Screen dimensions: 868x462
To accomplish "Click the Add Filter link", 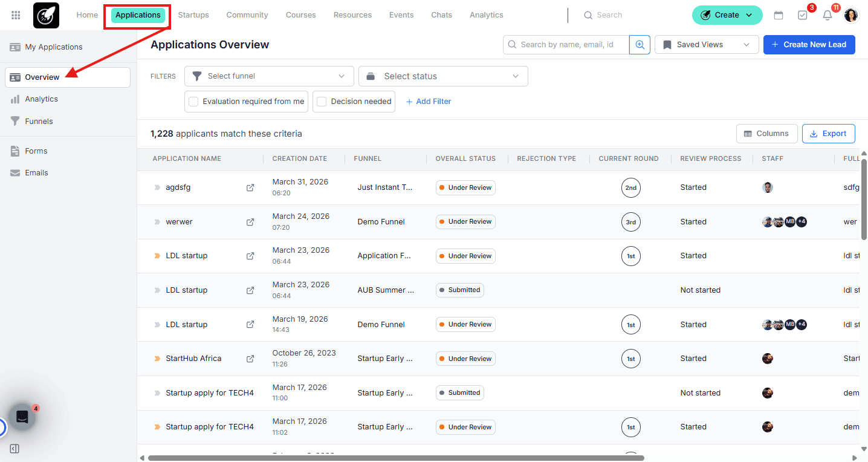I will coord(429,102).
